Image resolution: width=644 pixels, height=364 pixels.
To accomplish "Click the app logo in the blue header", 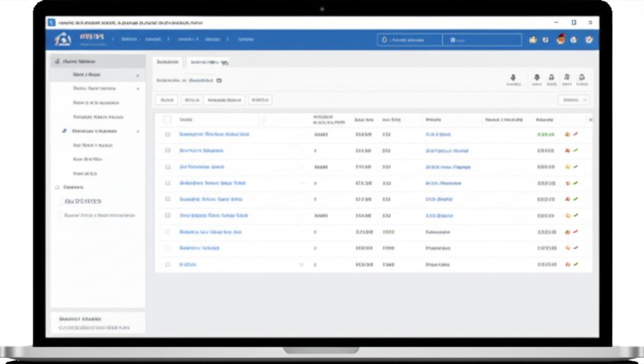I will click(x=63, y=40).
